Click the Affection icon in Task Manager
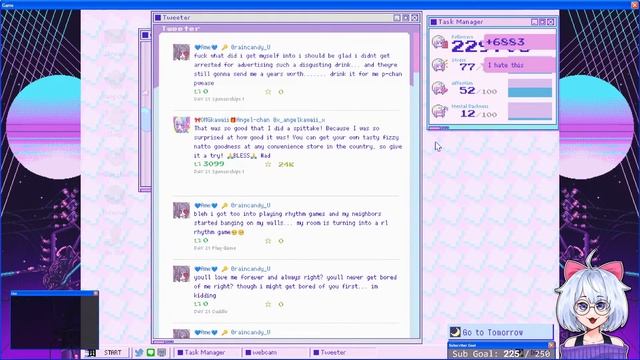The height and width of the screenshot is (360, 640). pos(440,88)
